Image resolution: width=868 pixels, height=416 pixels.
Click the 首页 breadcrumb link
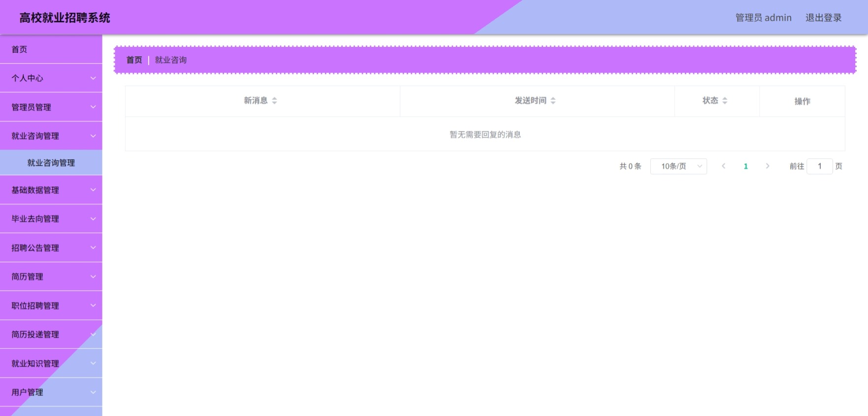134,60
